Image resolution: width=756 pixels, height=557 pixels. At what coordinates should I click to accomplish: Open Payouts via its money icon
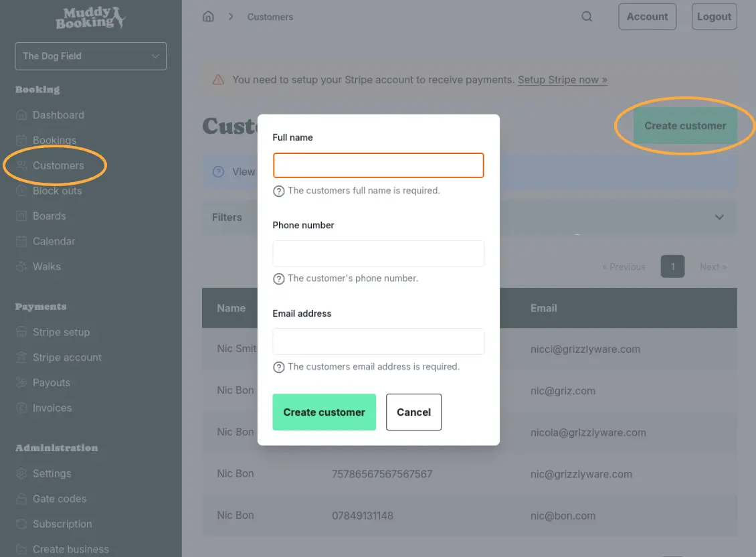22,382
